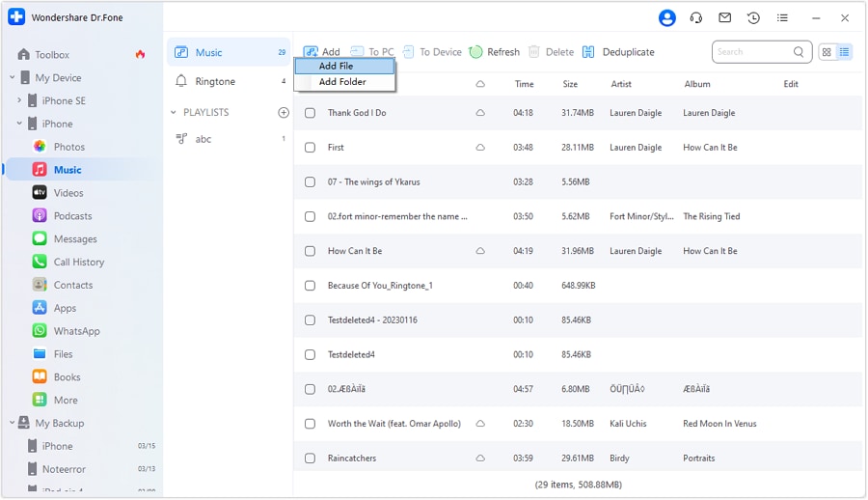
Task: Tick checkbox for Because Of You_Ringtone_1
Action: point(310,286)
